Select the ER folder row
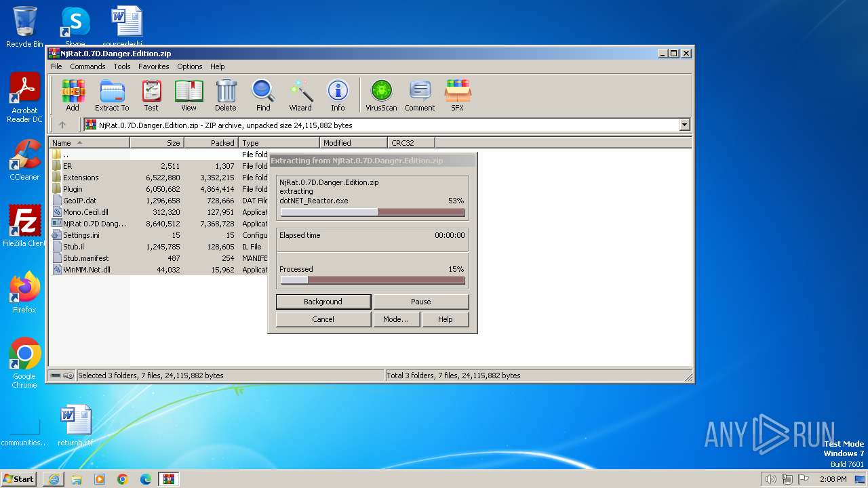The height and width of the screenshot is (488, 868). point(159,166)
